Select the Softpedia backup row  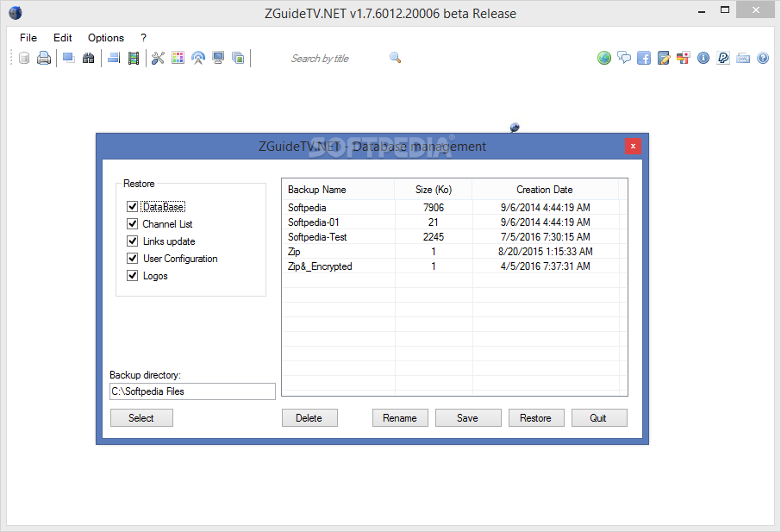[454, 207]
